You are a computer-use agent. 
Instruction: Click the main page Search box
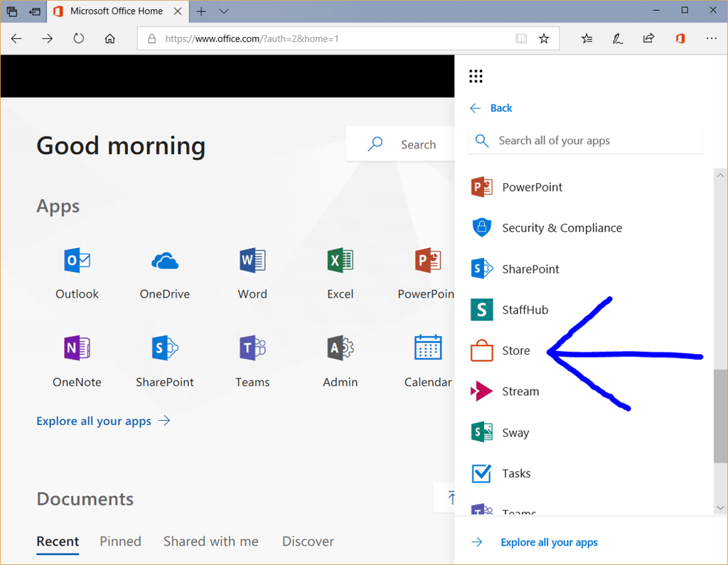point(400,144)
